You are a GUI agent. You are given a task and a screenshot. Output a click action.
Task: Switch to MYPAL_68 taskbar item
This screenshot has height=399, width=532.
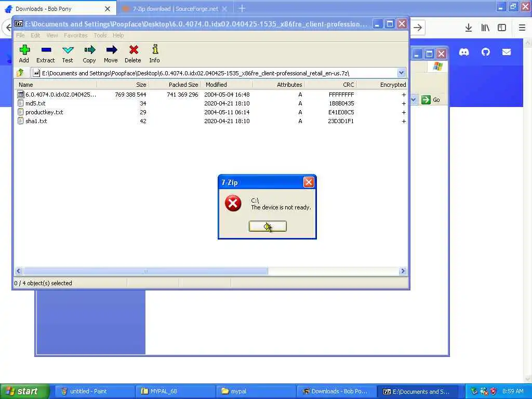(175, 391)
